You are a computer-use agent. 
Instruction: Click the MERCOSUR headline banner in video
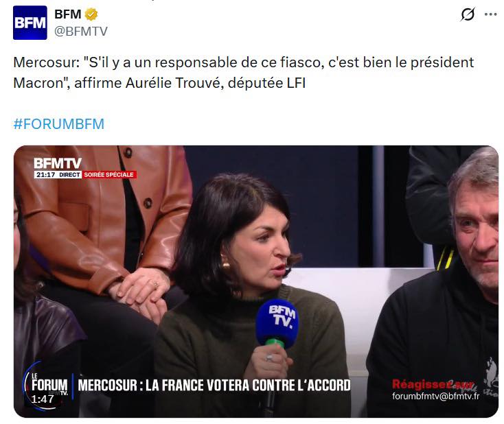click(x=214, y=385)
